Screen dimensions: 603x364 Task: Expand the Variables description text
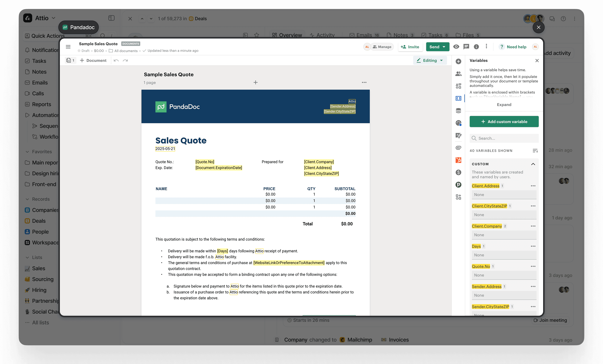pyautogui.click(x=504, y=105)
